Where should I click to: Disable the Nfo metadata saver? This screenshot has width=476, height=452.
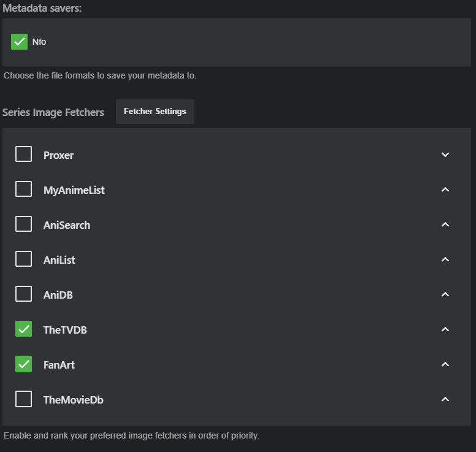coord(20,42)
